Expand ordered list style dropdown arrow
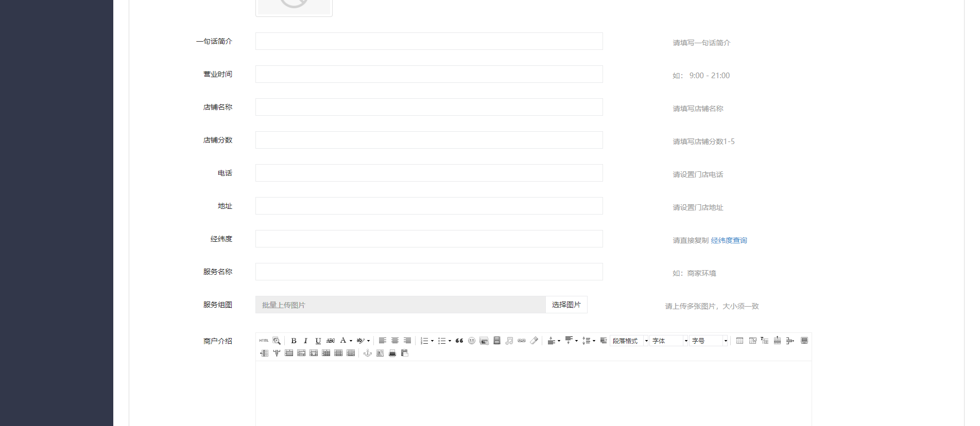Screen dimensions: 980x426 (432, 341)
